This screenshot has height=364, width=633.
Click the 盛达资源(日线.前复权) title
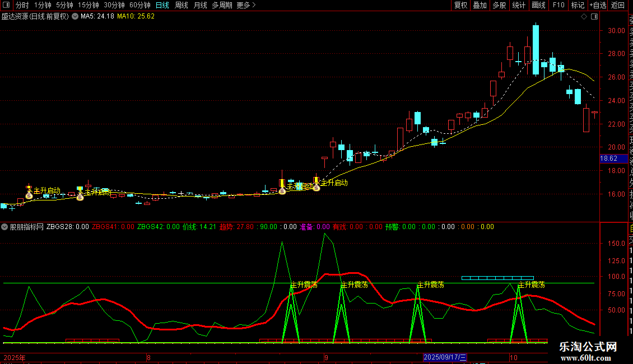point(35,16)
